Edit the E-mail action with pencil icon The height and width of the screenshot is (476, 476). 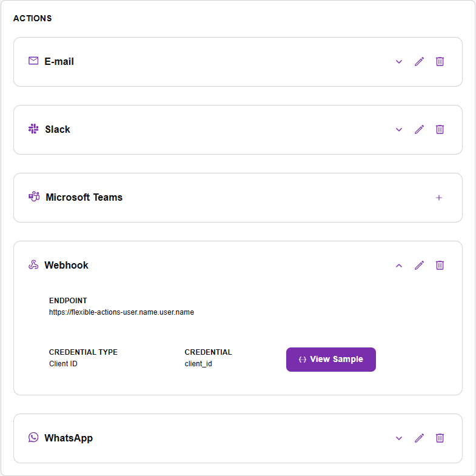tap(419, 62)
